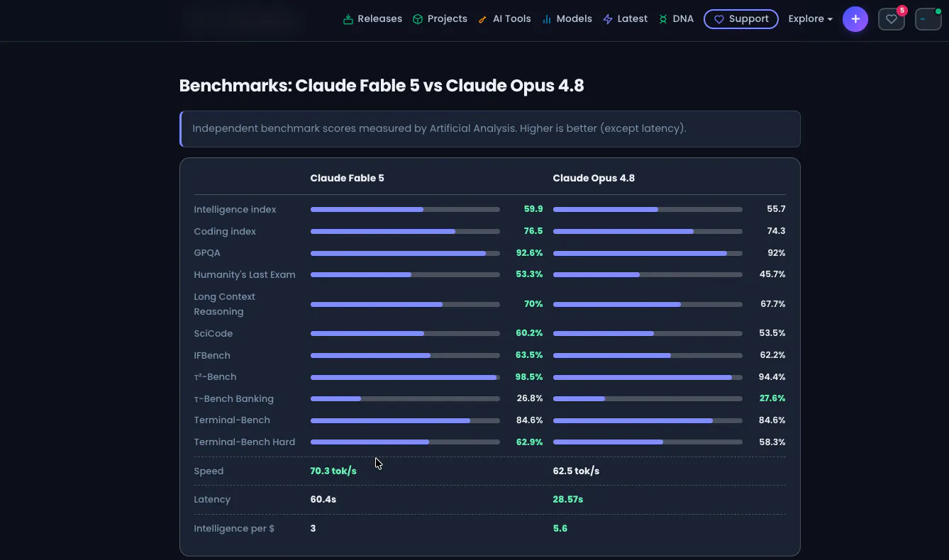Click the 59.9 score value

(x=533, y=209)
